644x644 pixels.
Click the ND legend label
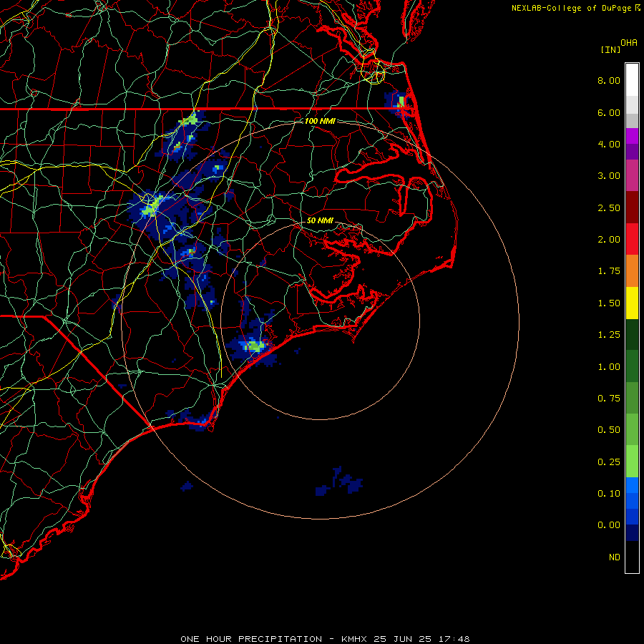pyautogui.click(x=615, y=557)
